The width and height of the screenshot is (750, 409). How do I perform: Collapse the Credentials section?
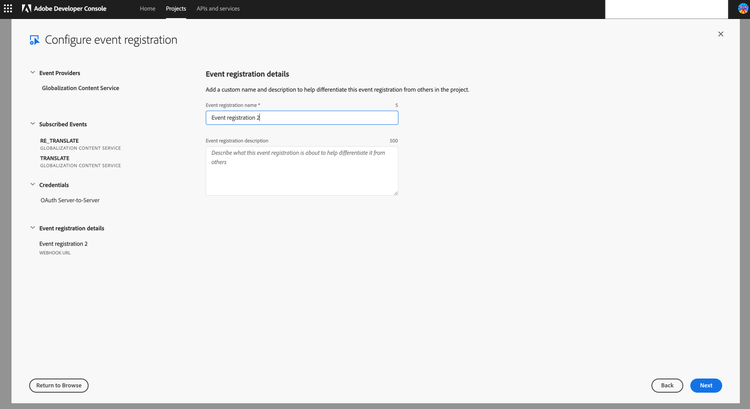[x=32, y=185]
